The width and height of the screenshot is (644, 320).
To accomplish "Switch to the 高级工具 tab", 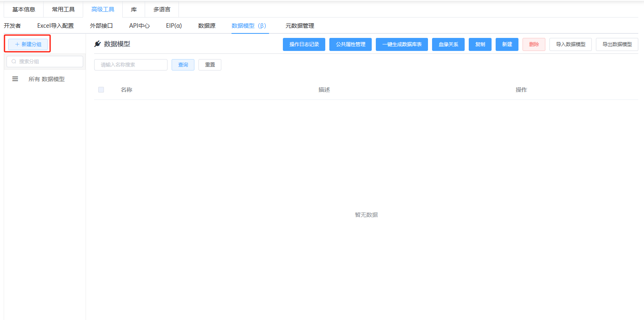I will pyautogui.click(x=103, y=9).
